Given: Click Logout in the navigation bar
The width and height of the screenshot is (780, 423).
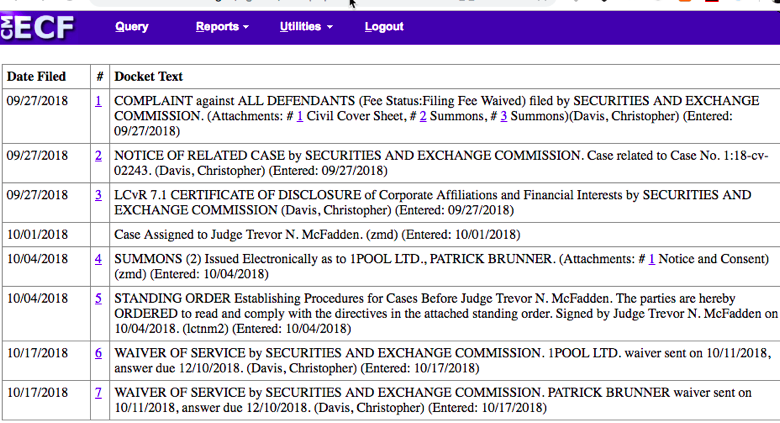Looking at the screenshot, I should tap(384, 27).
